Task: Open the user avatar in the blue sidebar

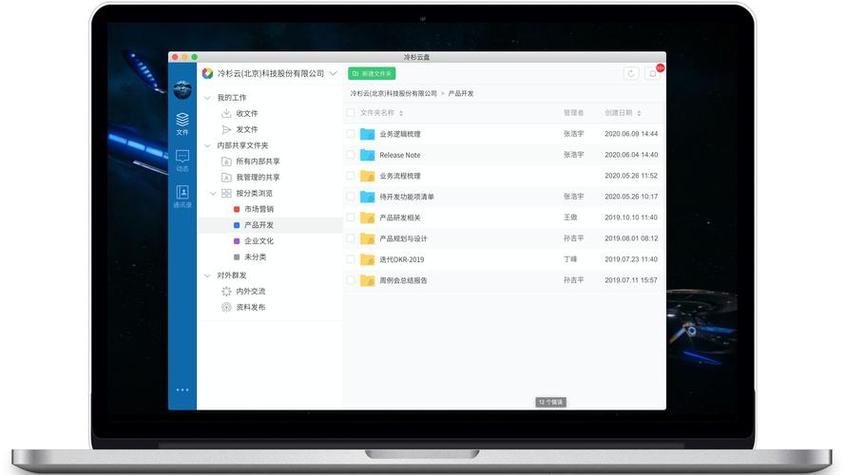Action: pos(182,90)
